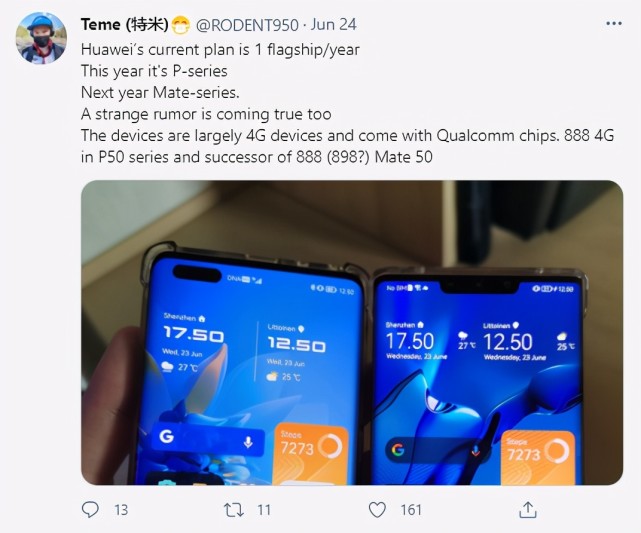The width and height of the screenshot is (641, 533).
Task: Open the @RODENT950 handle link
Action: click(247, 25)
